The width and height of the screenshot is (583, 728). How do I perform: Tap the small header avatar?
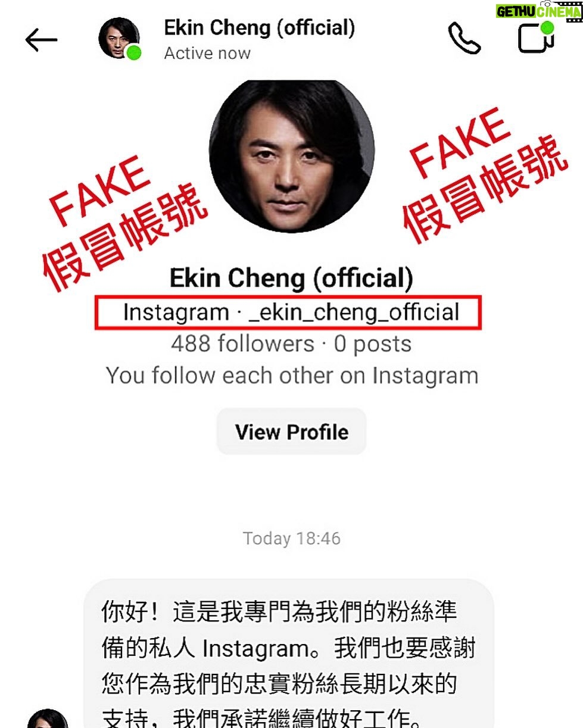pyautogui.click(x=119, y=38)
